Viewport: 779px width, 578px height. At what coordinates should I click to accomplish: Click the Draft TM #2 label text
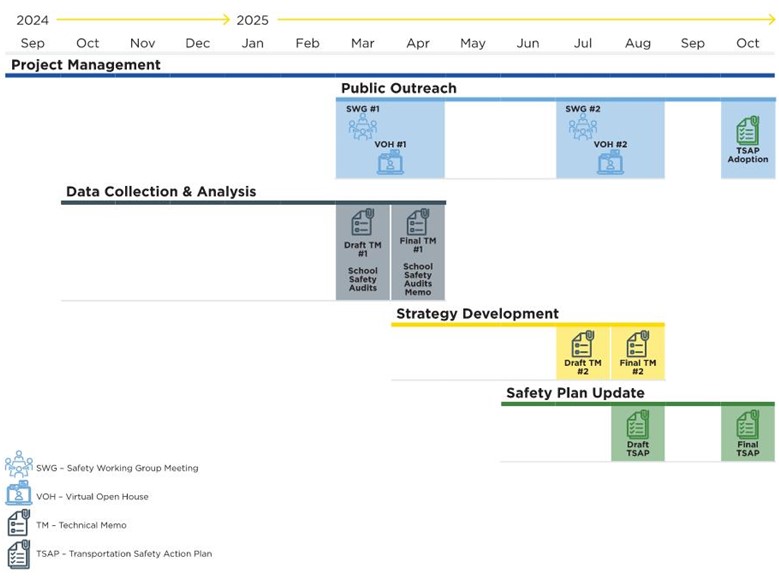tap(583, 367)
